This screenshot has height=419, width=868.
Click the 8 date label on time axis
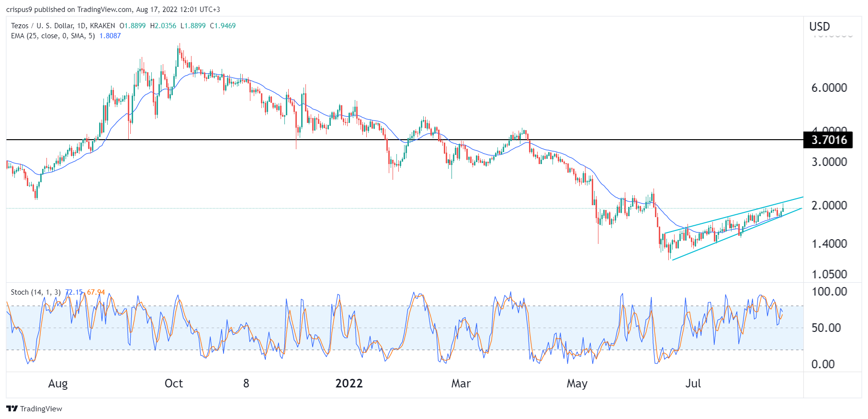[x=246, y=384]
